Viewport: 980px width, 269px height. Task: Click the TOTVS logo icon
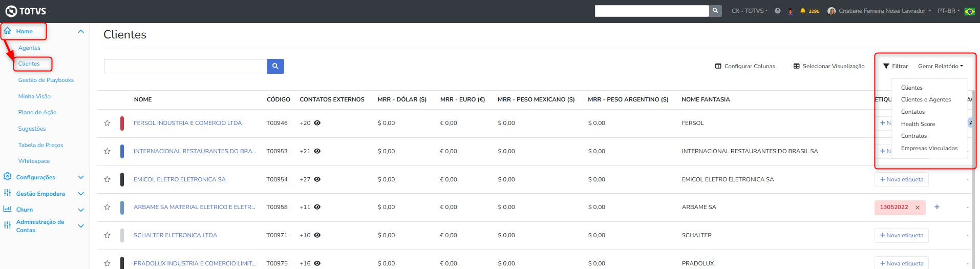[11, 11]
